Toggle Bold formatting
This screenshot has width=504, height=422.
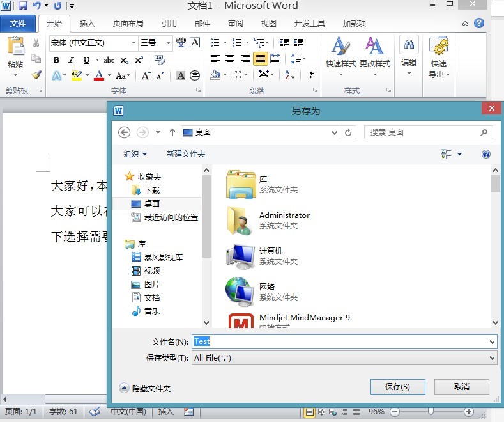[x=57, y=60]
